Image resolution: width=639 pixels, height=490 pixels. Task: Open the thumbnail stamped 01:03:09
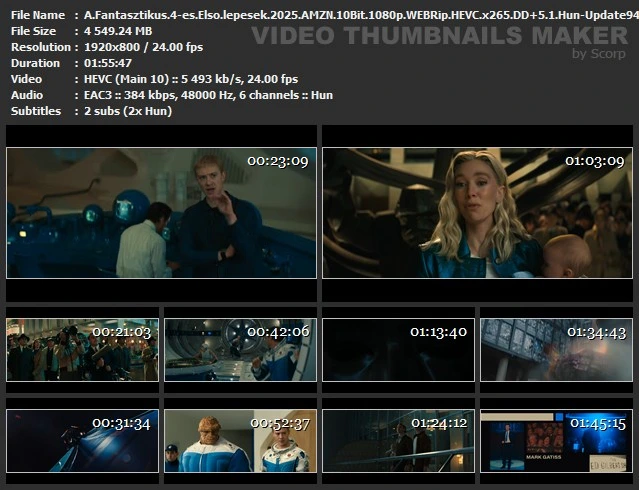pos(477,213)
